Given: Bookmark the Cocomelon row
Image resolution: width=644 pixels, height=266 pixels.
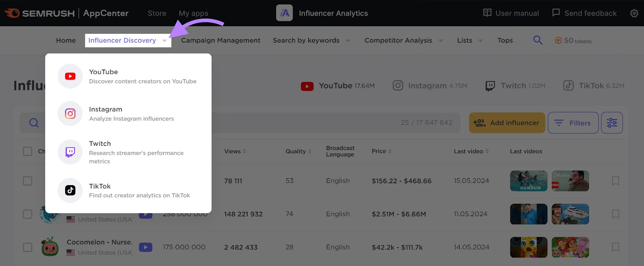Looking at the screenshot, I should click(x=615, y=247).
